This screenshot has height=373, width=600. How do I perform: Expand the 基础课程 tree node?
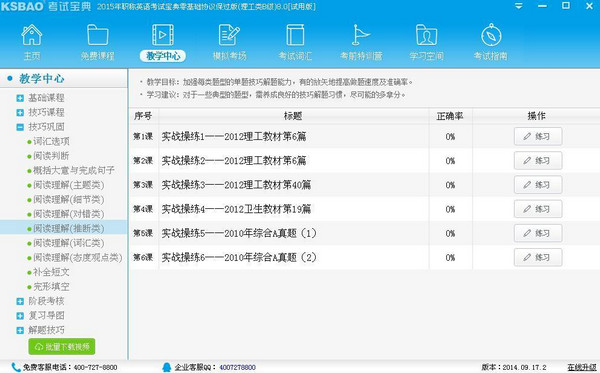tap(20, 98)
